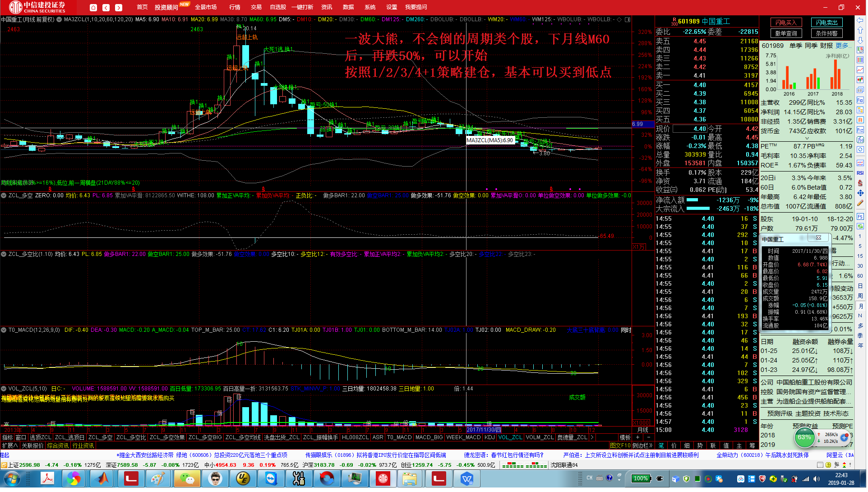Open the 投资顾问 menu
The width and height of the screenshot is (868, 492).
166,8
